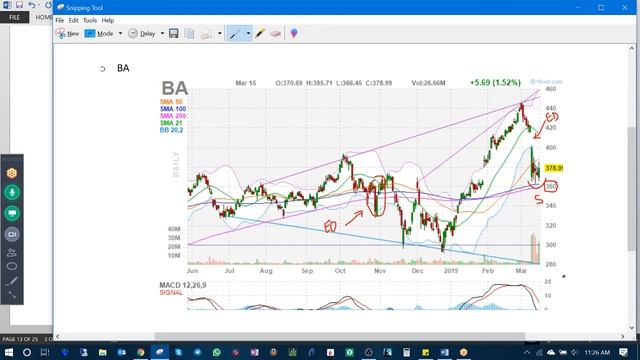Open the Send Snip dropdown arrow
The height and width of the screenshot is (360, 640).
(x=220, y=33)
